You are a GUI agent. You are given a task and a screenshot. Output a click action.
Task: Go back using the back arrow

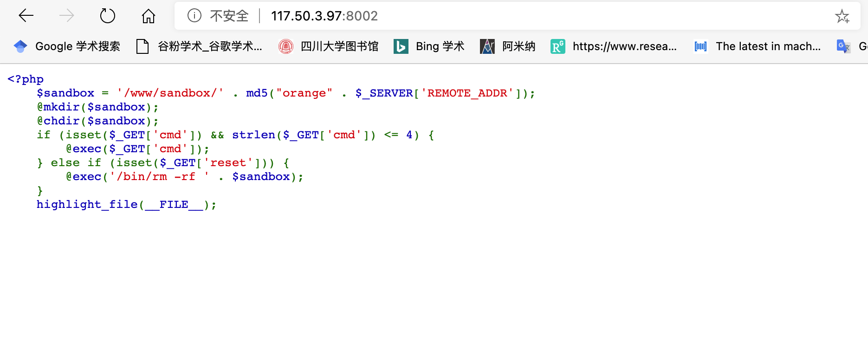point(26,16)
